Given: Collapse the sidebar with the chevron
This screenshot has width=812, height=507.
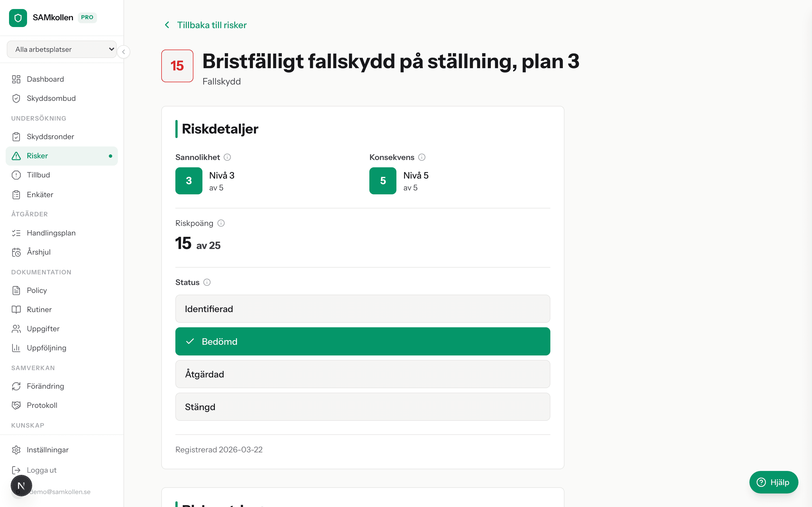Looking at the screenshot, I should 123,52.
